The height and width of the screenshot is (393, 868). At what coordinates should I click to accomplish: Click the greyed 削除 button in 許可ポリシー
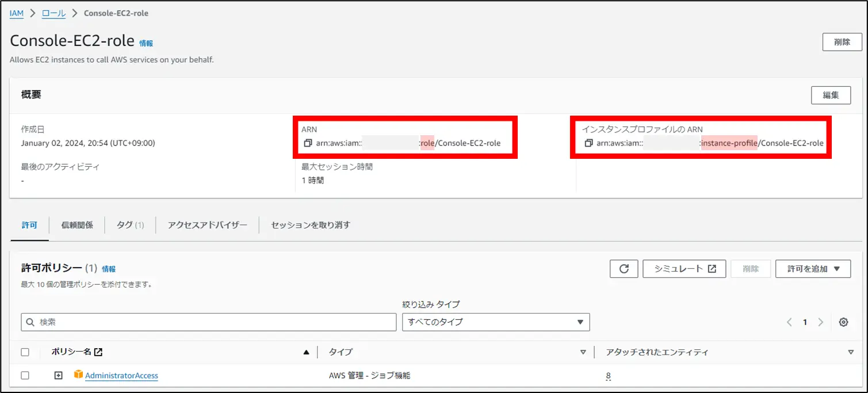click(751, 269)
